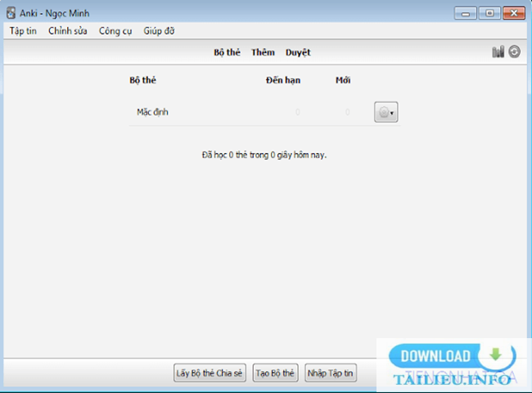This screenshot has width=532, height=393.
Task: Maximize the Anki window
Action: click(489, 13)
